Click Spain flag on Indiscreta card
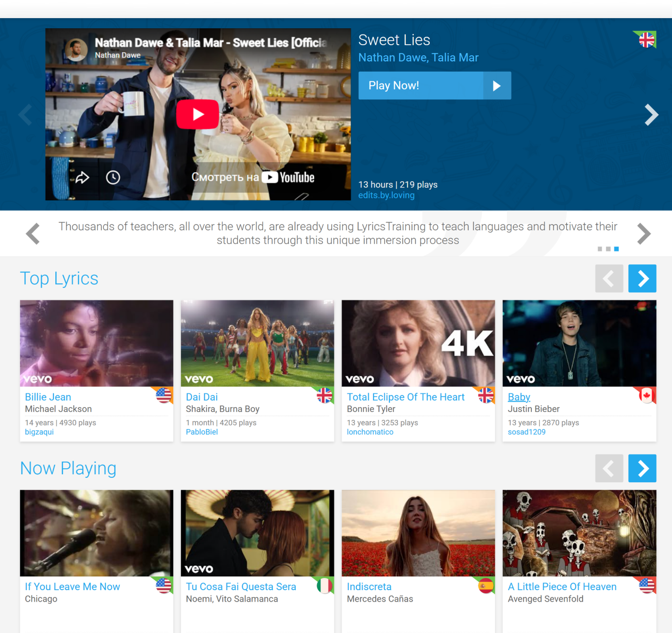The image size is (672, 633). tap(485, 585)
